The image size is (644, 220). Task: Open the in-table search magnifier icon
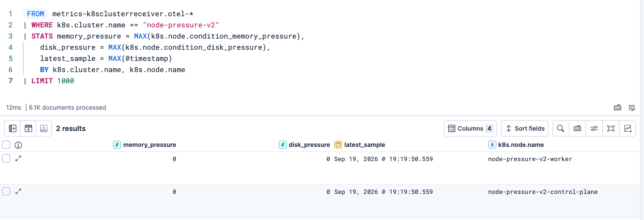[x=561, y=129]
